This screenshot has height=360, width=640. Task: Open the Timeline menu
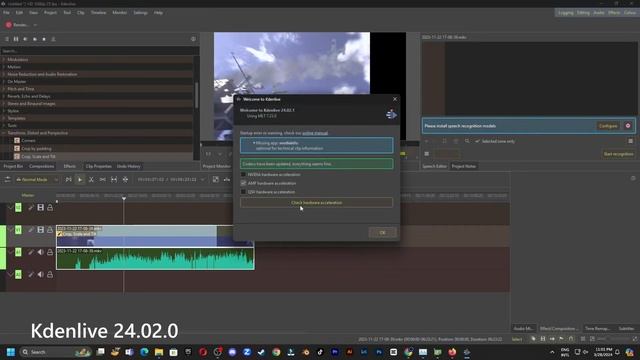(98, 13)
